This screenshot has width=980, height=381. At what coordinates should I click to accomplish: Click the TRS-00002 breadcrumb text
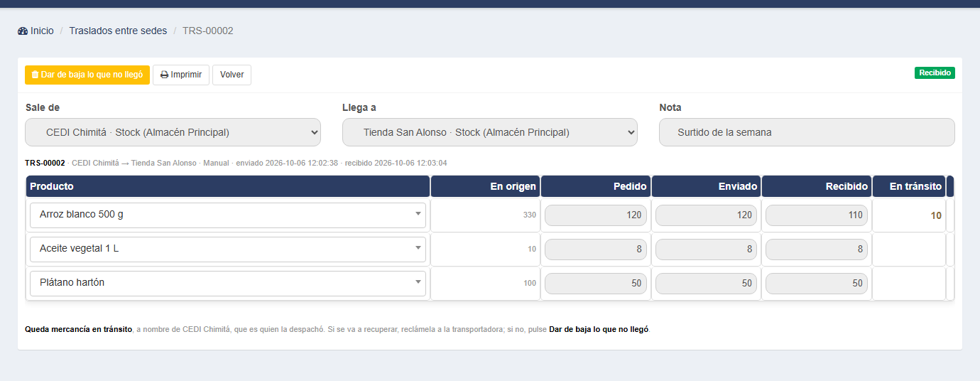point(208,31)
